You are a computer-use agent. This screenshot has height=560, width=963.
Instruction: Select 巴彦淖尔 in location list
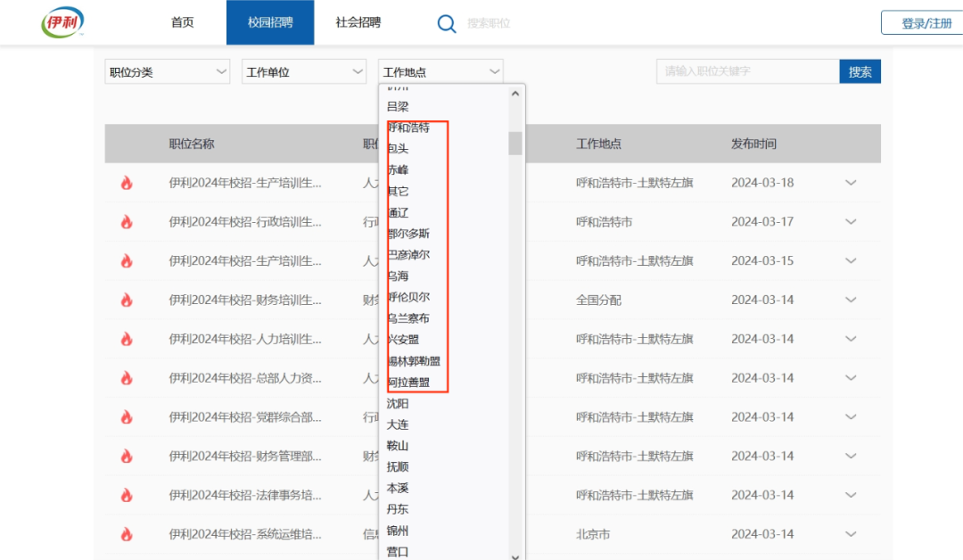408,255
